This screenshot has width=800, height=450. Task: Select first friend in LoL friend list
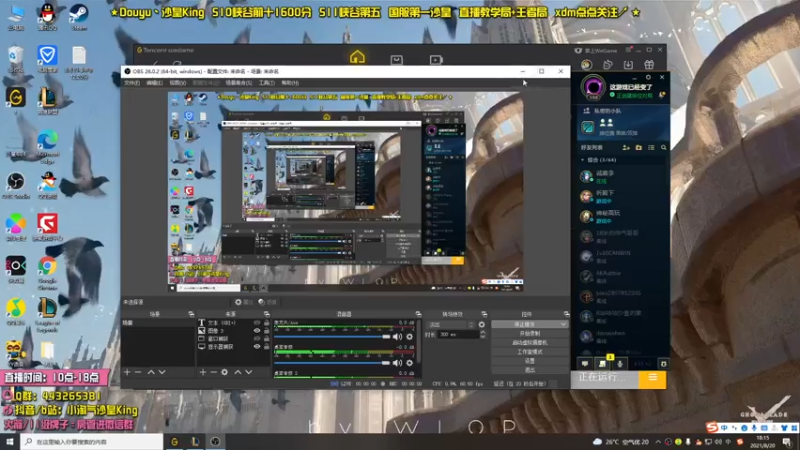[623, 177]
